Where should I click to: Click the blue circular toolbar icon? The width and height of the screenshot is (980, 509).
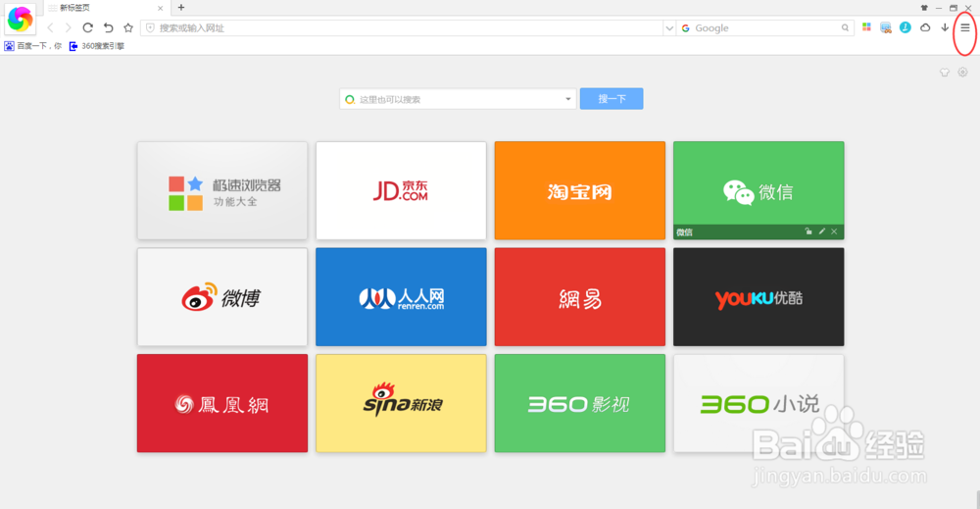pos(905,27)
